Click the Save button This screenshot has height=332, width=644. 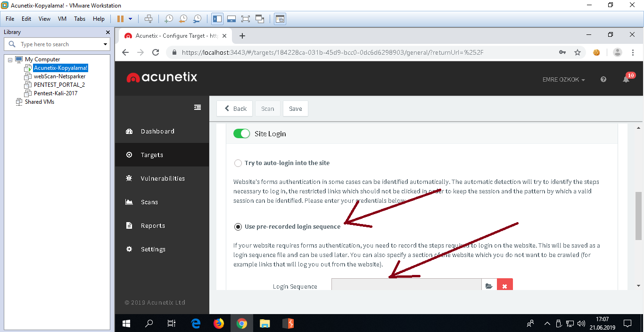click(296, 108)
